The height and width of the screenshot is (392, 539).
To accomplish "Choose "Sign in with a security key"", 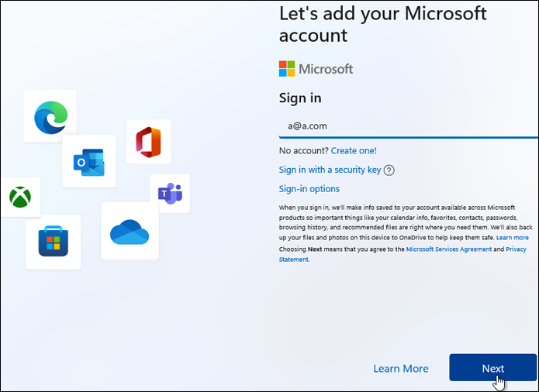I will (x=329, y=170).
